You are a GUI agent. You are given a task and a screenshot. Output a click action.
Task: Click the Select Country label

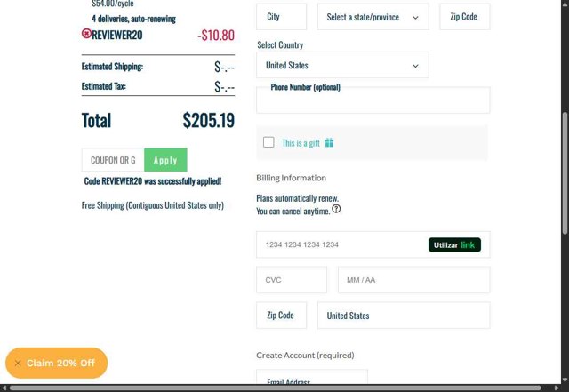point(280,45)
